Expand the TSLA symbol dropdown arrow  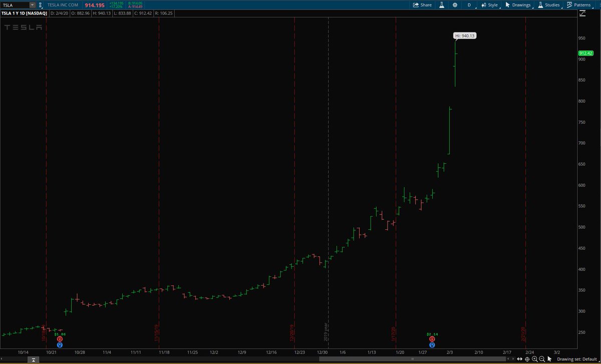pyautogui.click(x=32, y=5)
